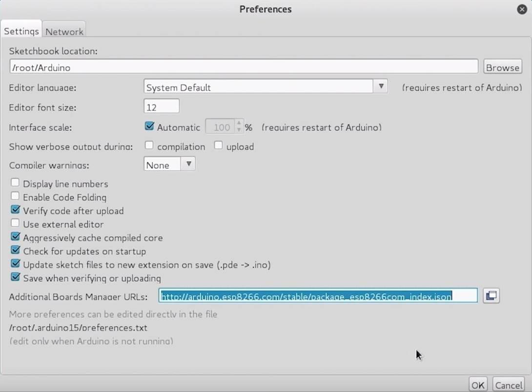Decrease interface scale with the down stepper arrow
The image size is (532, 392).
(x=239, y=130)
